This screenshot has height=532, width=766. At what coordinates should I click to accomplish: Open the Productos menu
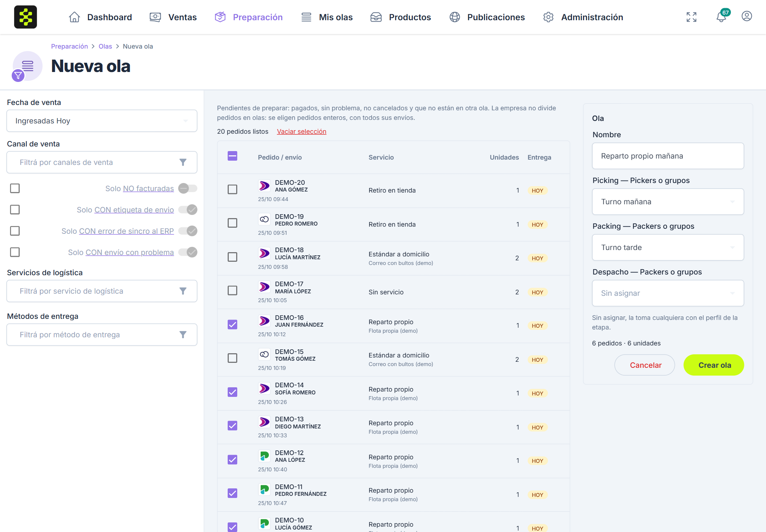(x=400, y=17)
